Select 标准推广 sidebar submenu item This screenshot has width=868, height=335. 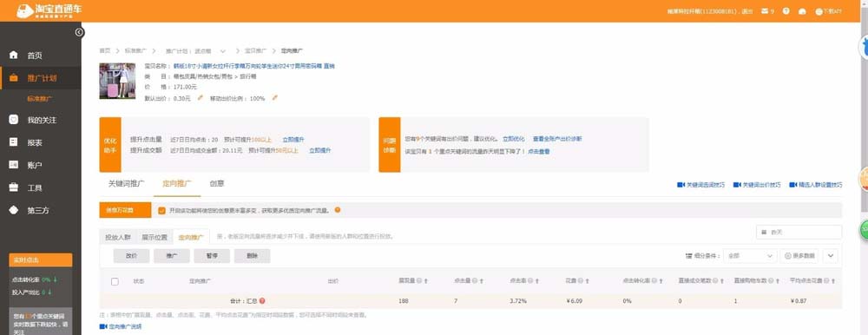(40, 99)
